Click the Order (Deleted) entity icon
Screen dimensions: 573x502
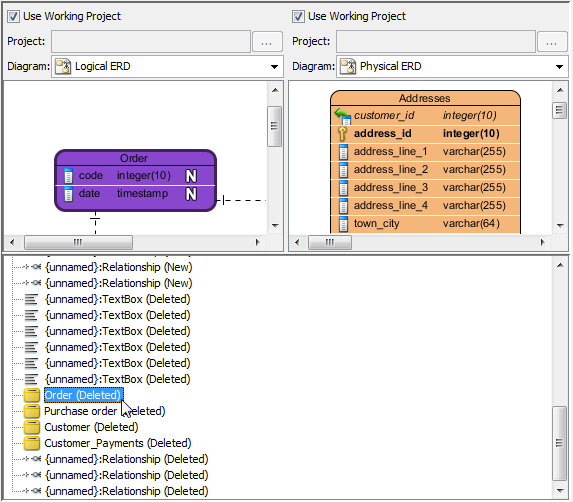click(32, 395)
